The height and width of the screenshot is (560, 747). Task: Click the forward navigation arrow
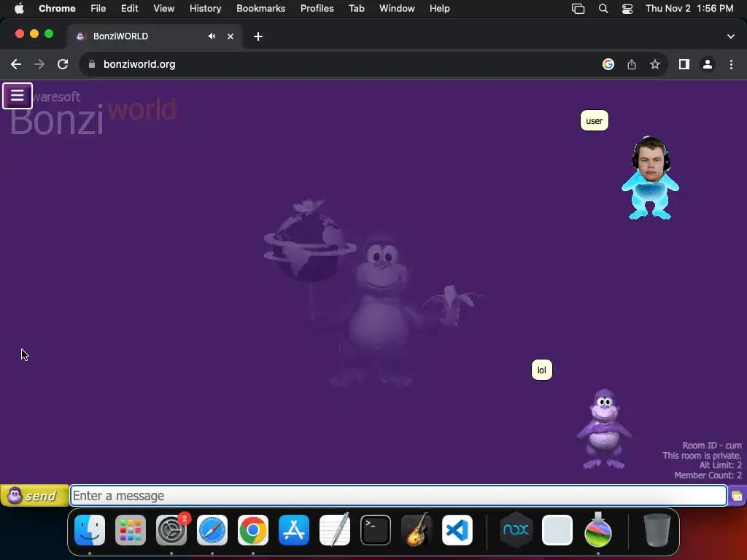coord(39,64)
